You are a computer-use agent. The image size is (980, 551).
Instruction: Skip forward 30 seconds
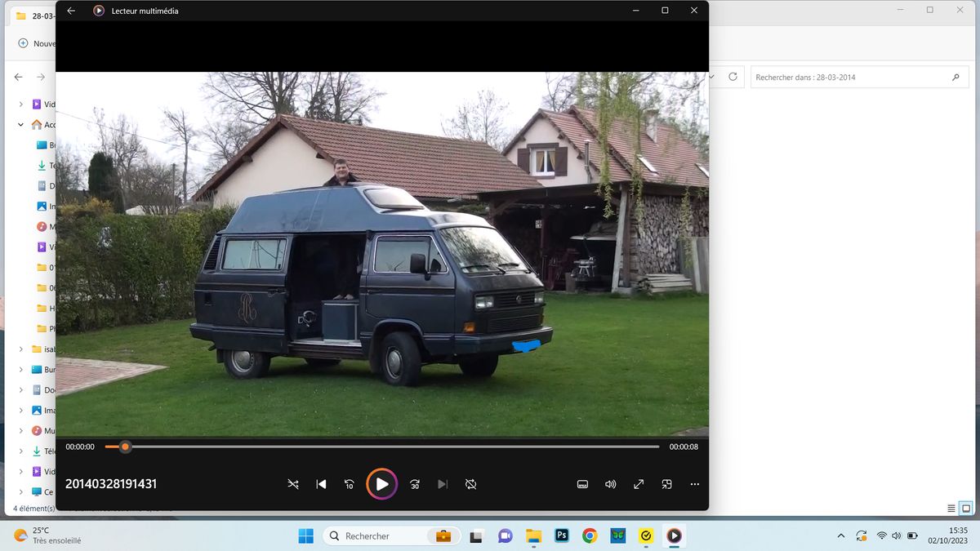click(414, 484)
